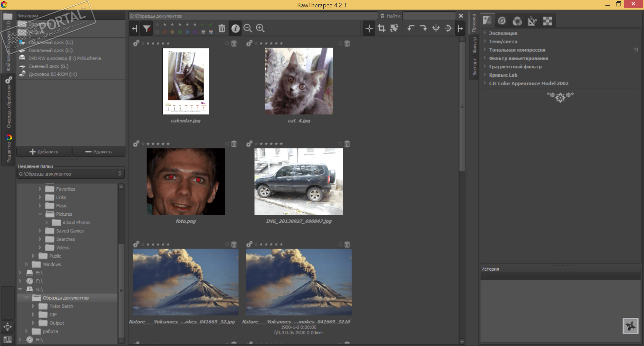Zoom in thumbnails with plus magnifier
The width and height of the screenshot is (644, 346).
[x=261, y=28]
